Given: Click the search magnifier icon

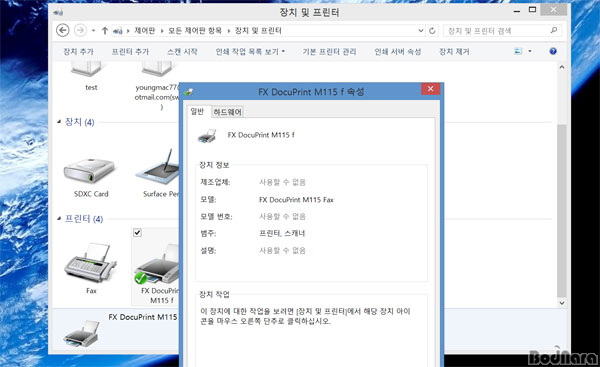Looking at the screenshot, I should coord(554,30).
